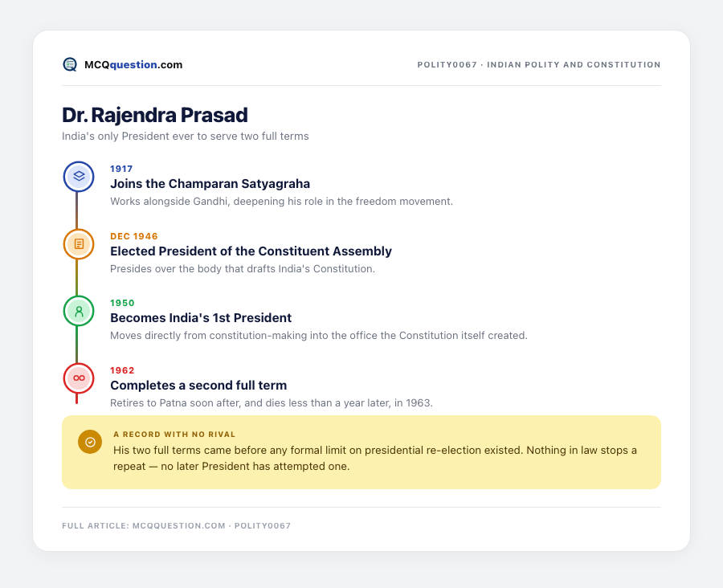Click Completes a second full term title
Image resolution: width=723 pixels, height=588 pixels.
coord(198,385)
